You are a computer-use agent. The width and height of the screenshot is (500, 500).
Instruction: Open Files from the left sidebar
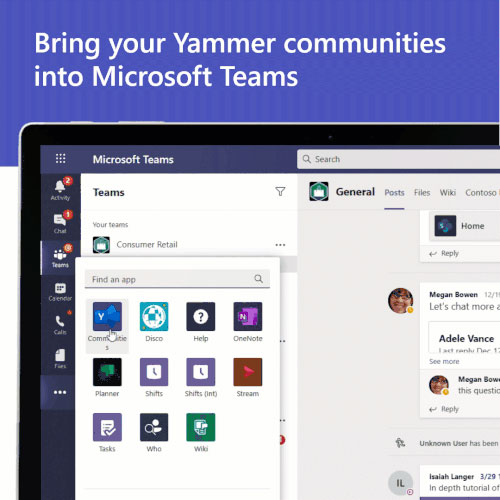click(60, 359)
